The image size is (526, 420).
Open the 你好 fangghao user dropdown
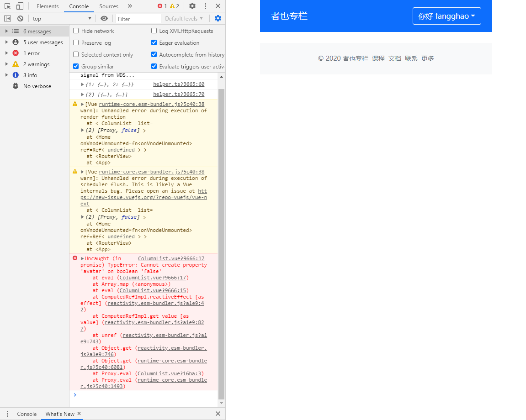(446, 16)
